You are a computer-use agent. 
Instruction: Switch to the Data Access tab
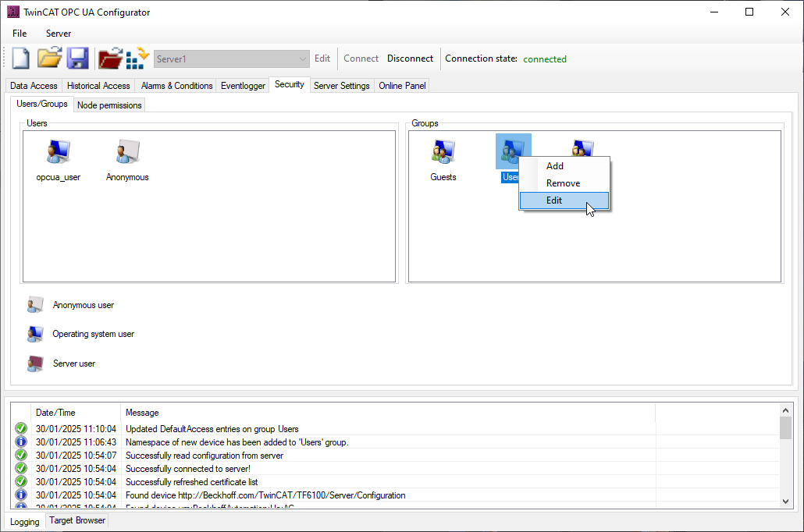point(34,86)
